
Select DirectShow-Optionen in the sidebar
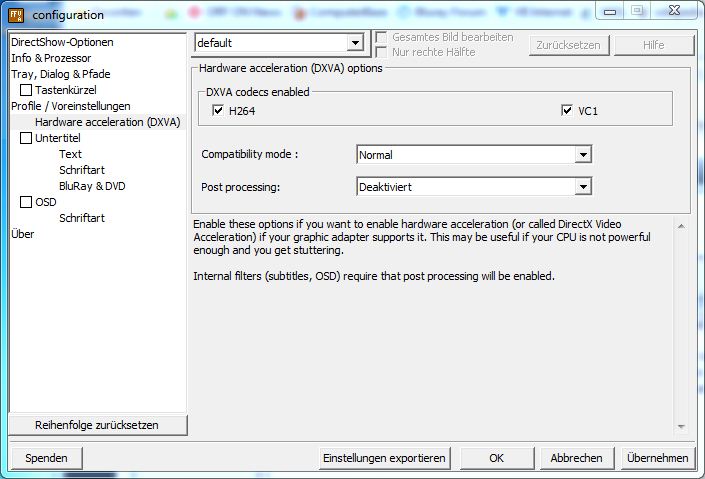pyautogui.click(x=62, y=43)
